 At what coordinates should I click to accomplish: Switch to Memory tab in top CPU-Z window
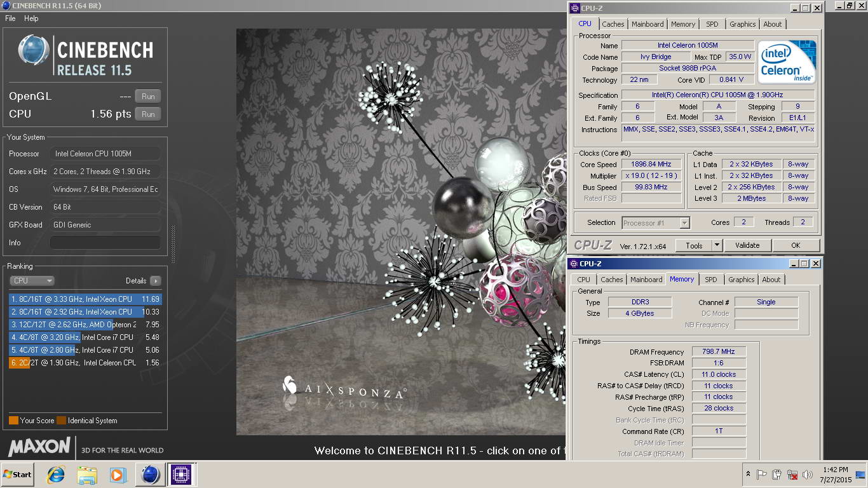(683, 24)
